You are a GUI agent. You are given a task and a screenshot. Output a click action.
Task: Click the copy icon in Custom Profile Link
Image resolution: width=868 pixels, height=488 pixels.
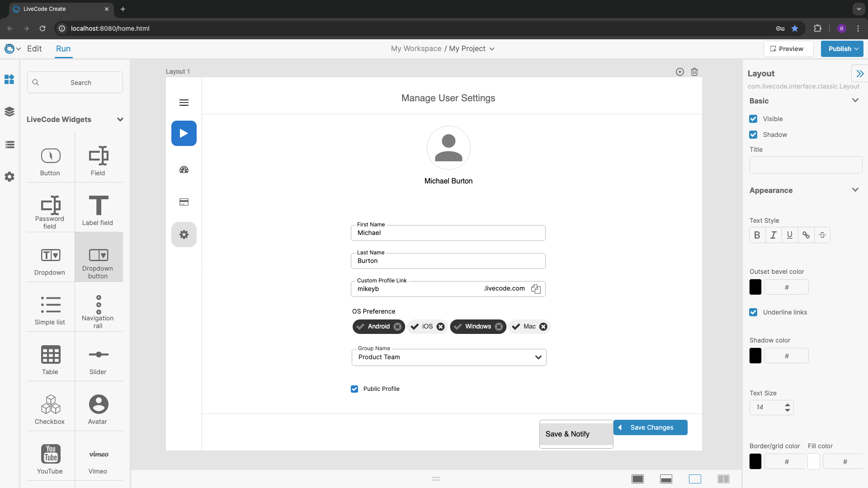(x=536, y=289)
